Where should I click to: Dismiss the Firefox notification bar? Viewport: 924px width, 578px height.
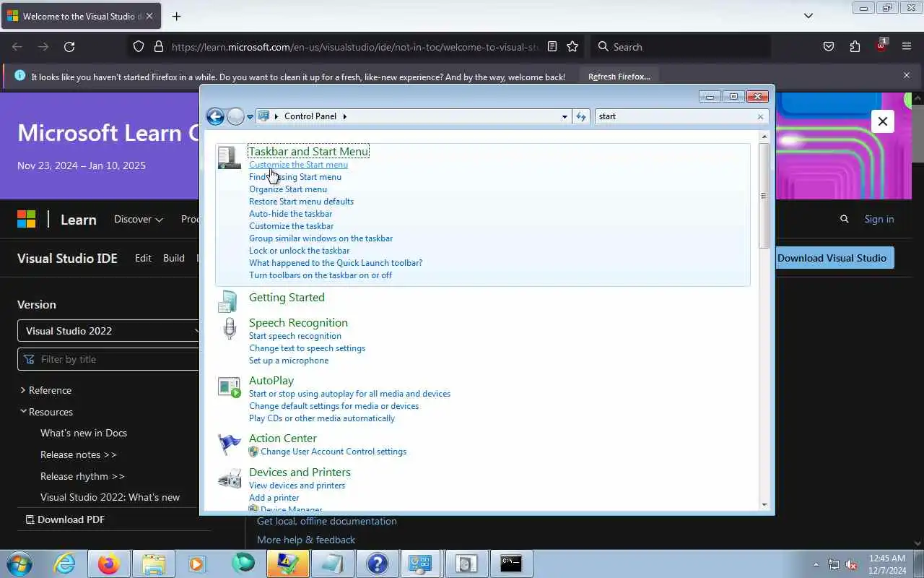907,76
